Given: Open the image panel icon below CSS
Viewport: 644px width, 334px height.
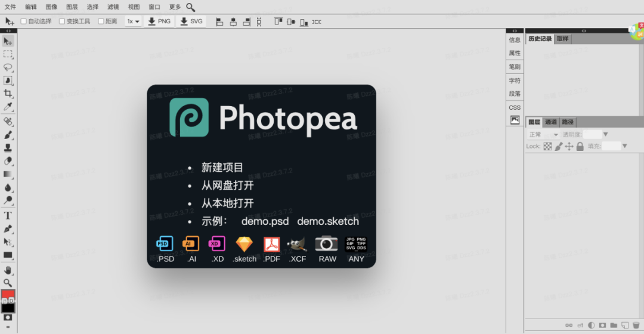Looking at the screenshot, I should (515, 120).
